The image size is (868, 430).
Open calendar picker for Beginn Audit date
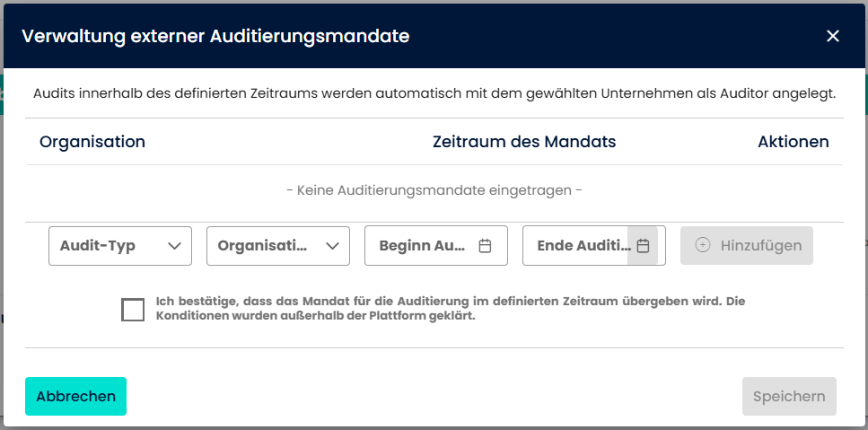coord(486,246)
